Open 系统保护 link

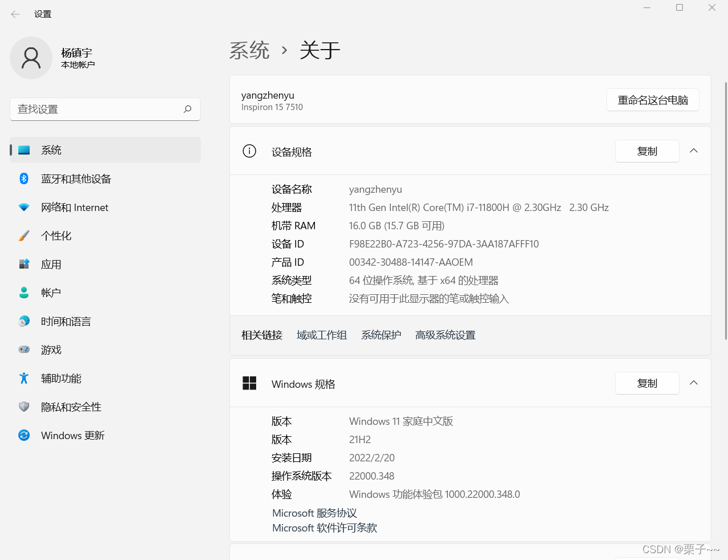381,335
